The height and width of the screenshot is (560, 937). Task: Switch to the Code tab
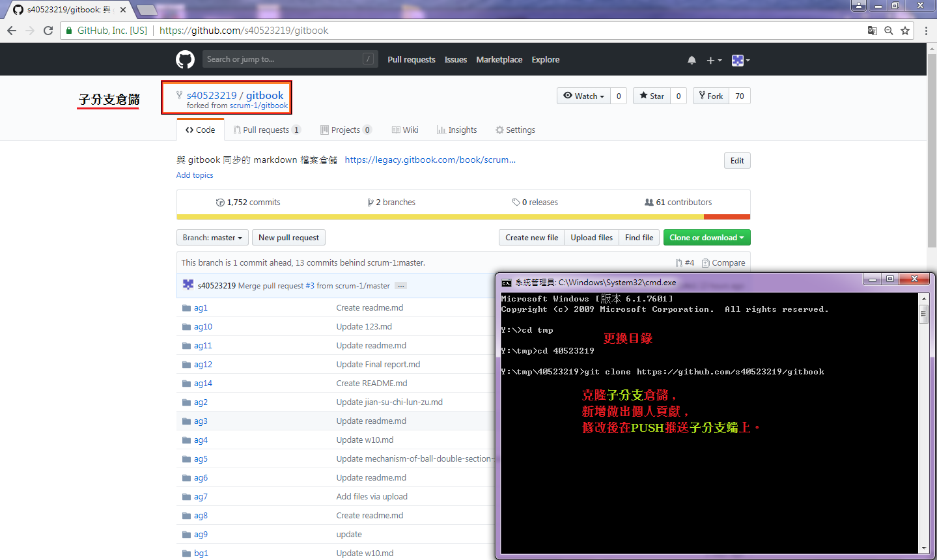(201, 130)
